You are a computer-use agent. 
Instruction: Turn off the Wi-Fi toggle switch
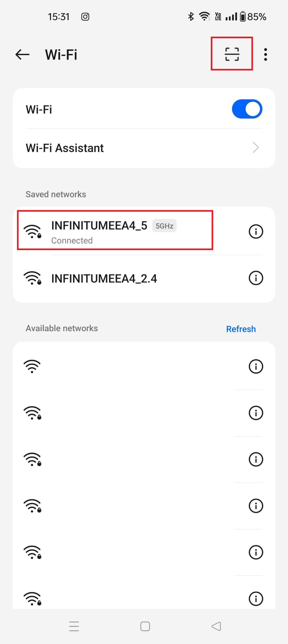click(247, 109)
